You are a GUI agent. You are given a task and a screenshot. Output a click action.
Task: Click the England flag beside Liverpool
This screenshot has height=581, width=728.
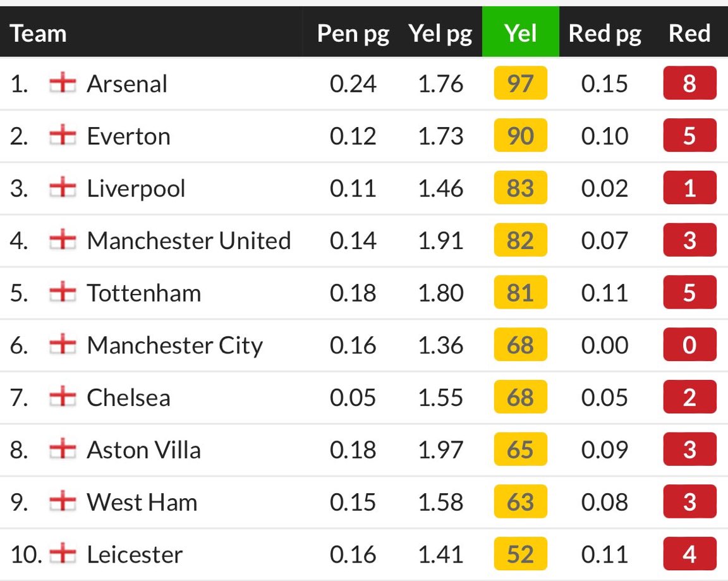point(62,188)
